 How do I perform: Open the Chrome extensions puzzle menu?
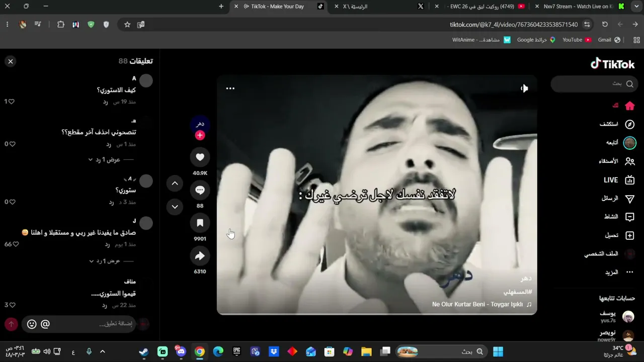pos(61,24)
